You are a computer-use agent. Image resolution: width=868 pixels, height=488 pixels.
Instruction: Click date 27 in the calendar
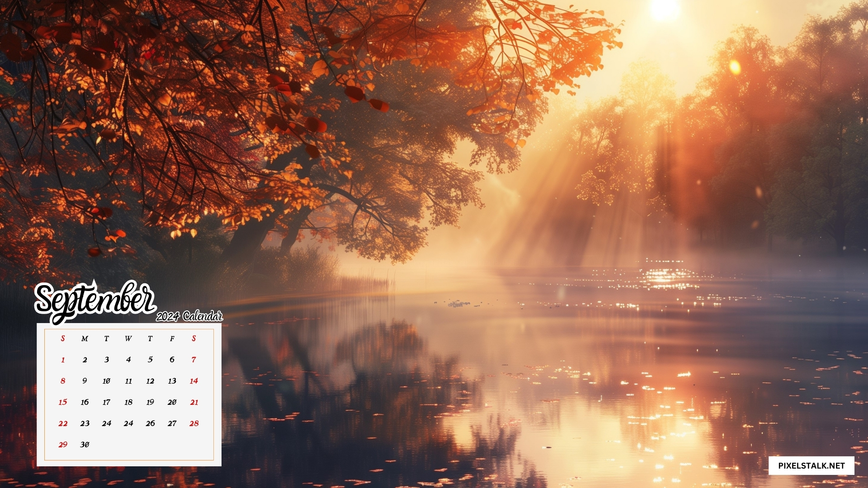point(172,423)
